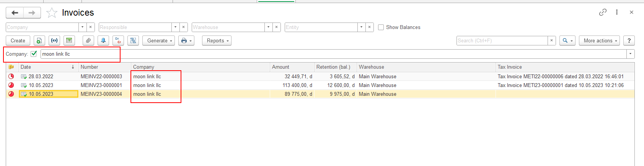Uncheck the Company filter checkbox
644x166 pixels.
point(34,54)
